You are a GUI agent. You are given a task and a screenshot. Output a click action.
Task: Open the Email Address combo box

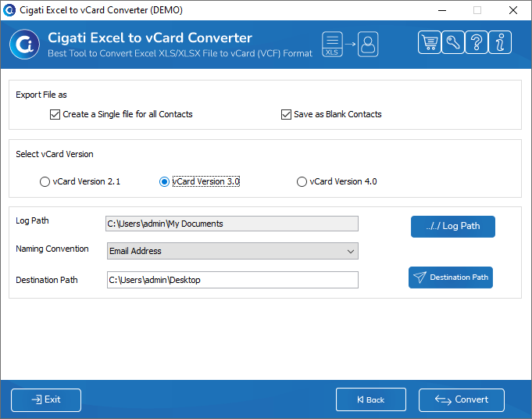click(233, 251)
